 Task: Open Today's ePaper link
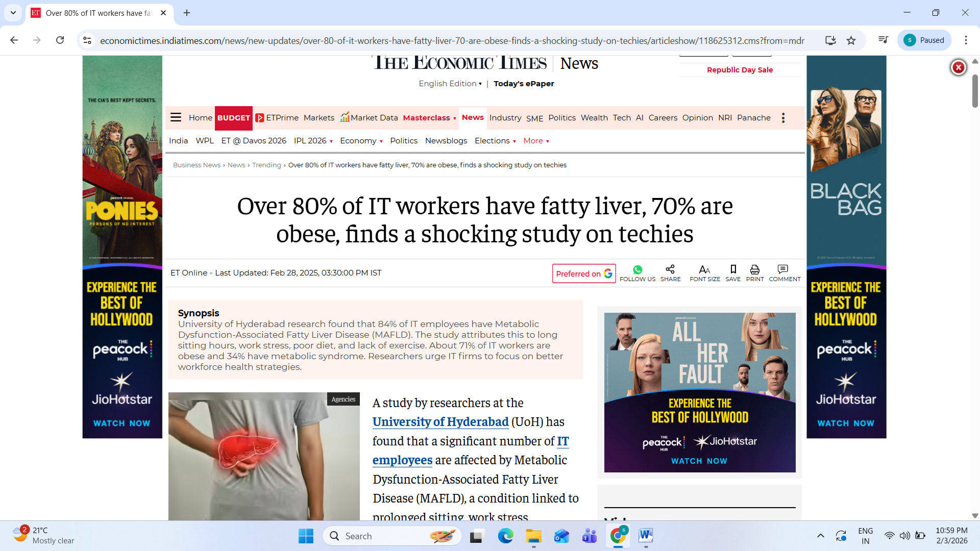click(524, 84)
